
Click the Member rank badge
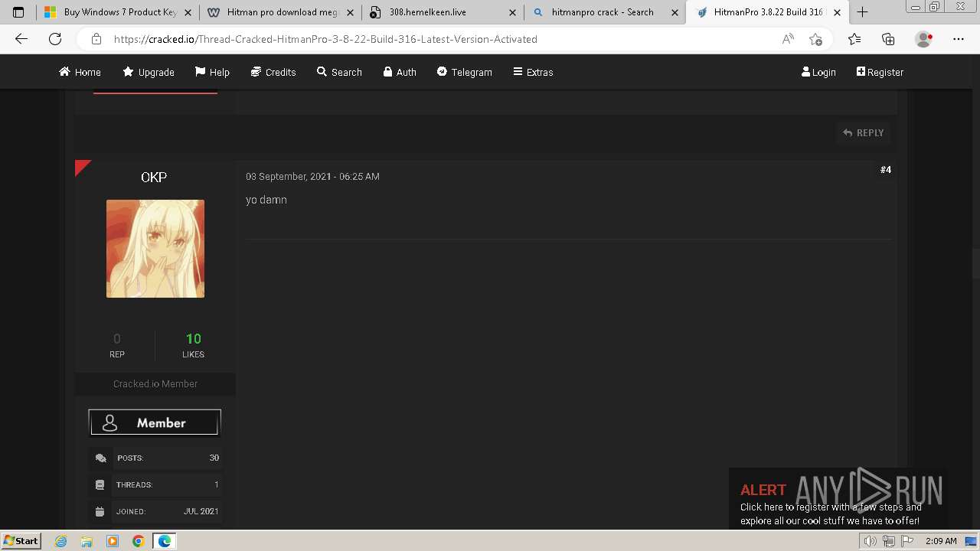[x=155, y=422]
